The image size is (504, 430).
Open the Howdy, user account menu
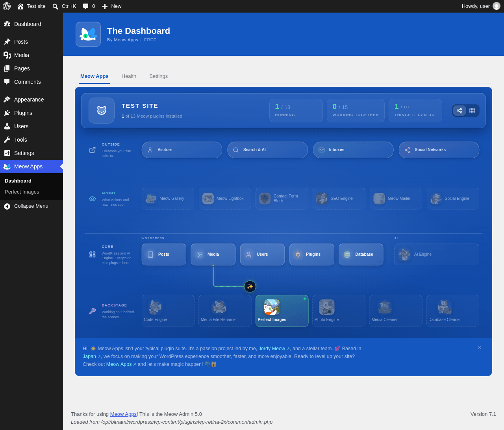coord(481,6)
